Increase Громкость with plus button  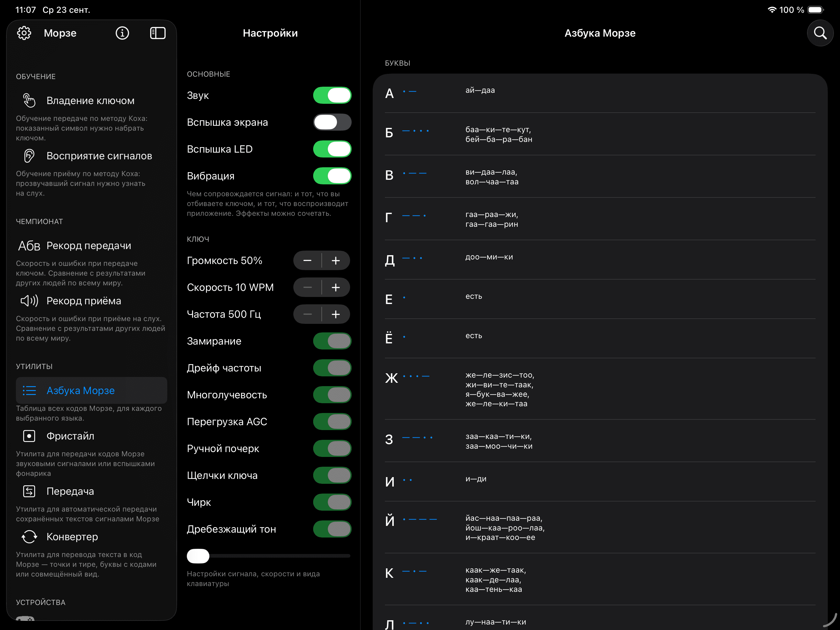[336, 260]
